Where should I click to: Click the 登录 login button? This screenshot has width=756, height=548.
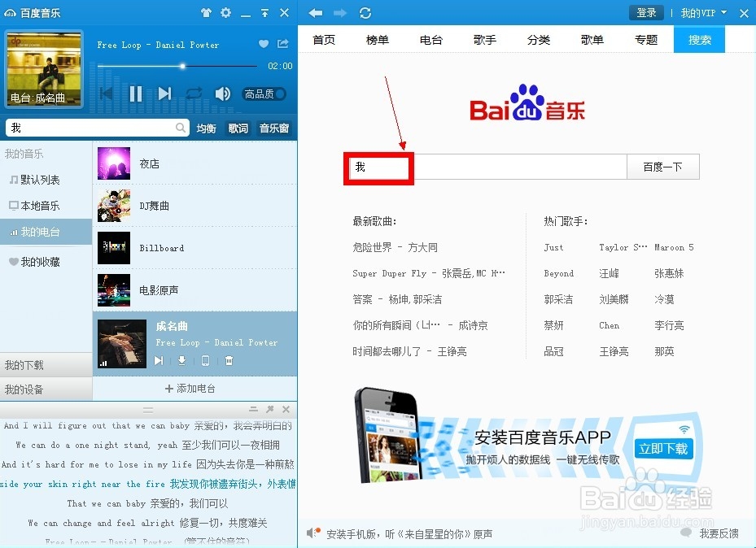646,13
